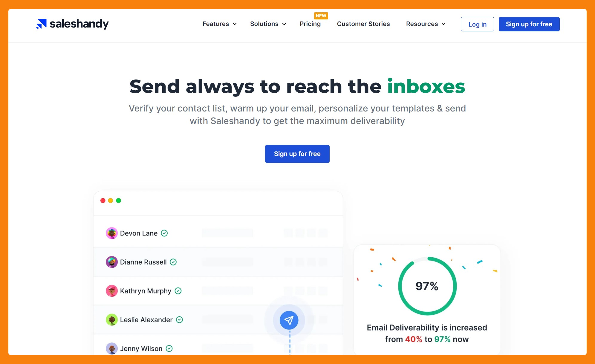Click the Customer Stories menu item
The height and width of the screenshot is (364, 595).
tap(363, 24)
